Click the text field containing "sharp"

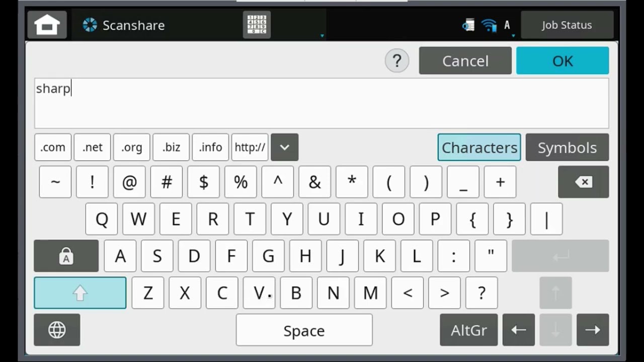[321, 103]
